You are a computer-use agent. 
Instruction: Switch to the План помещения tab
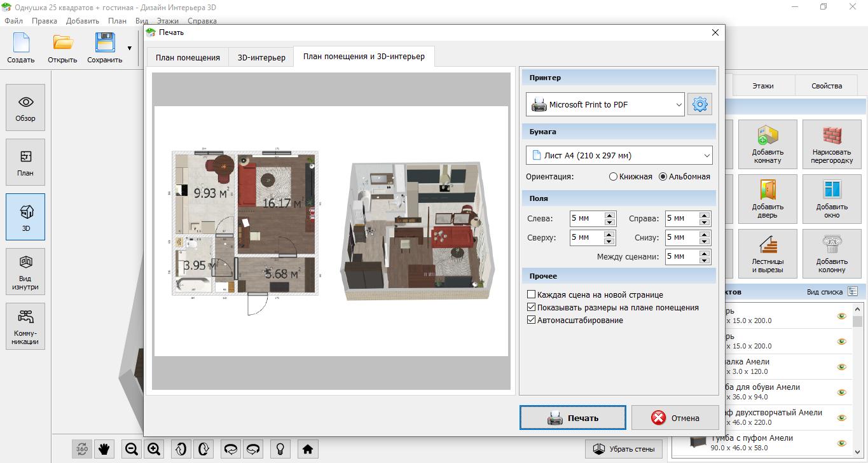click(188, 57)
